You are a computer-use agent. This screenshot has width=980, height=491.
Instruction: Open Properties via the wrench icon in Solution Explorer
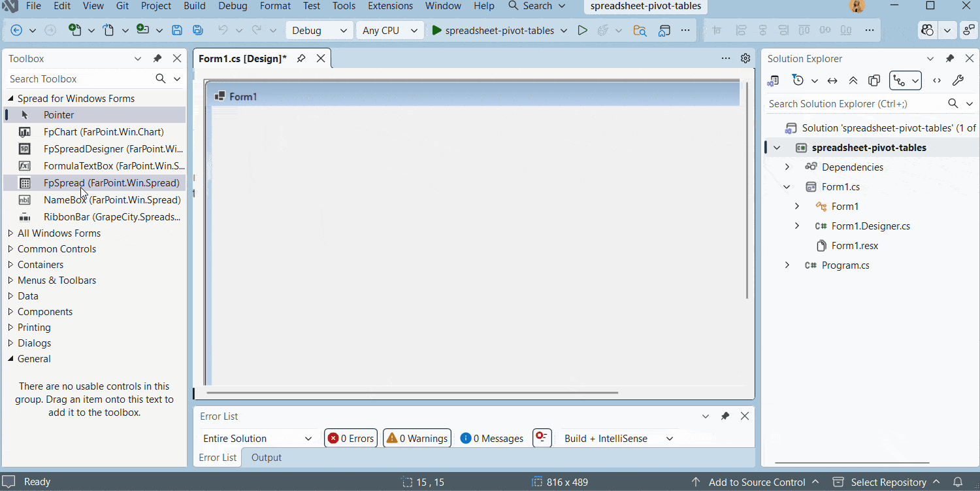tap(958, 80)
